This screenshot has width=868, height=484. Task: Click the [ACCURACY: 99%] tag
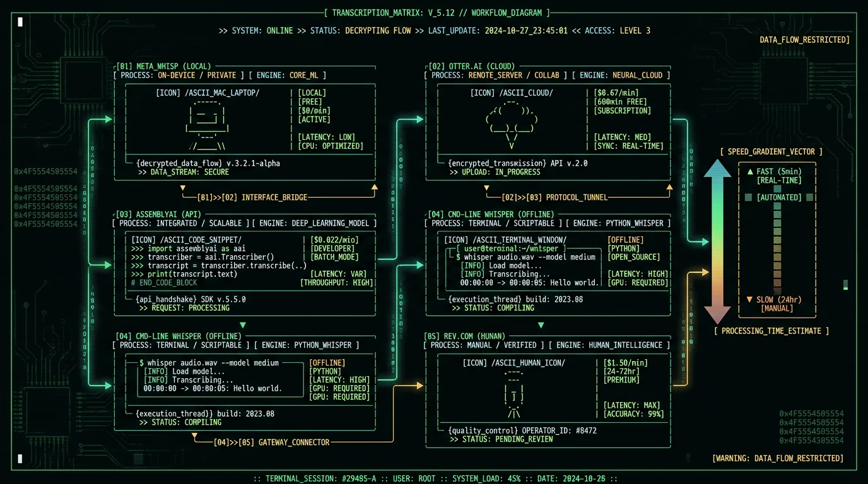634,414
